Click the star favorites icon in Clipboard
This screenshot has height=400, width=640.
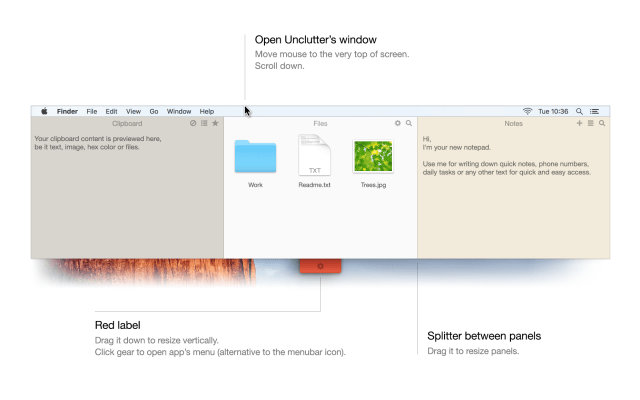(x=215, y=123)
